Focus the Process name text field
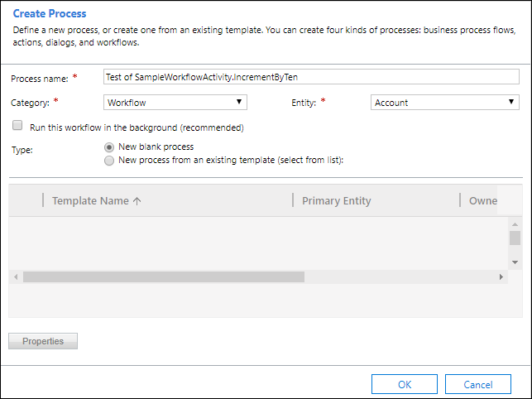The height and width of the screenshot is (399, 532). (311, 77)
